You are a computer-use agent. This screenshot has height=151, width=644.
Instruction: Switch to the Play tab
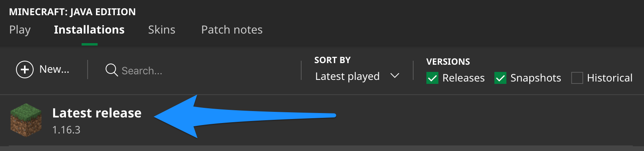pyautogui.click(x=20, y=30)
